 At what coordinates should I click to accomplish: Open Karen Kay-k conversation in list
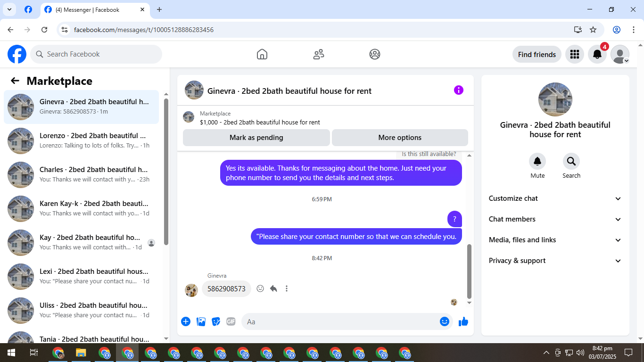81,209
